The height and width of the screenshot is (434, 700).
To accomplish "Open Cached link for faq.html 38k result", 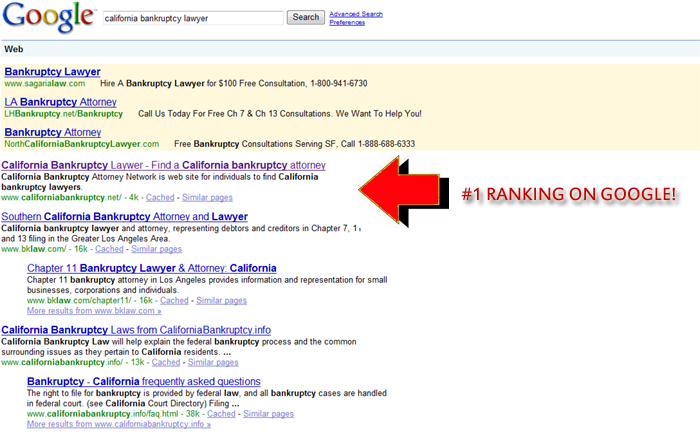I will pos(221,414).
